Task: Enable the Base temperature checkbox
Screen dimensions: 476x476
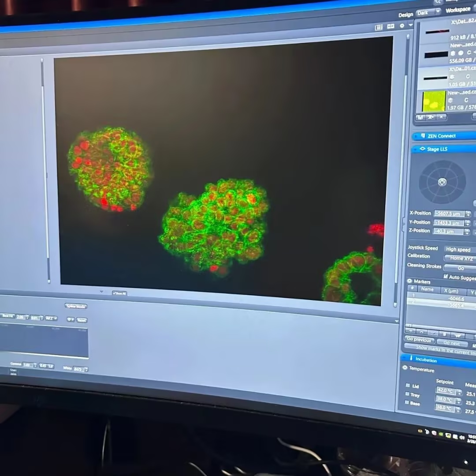Action: (406, 402)
